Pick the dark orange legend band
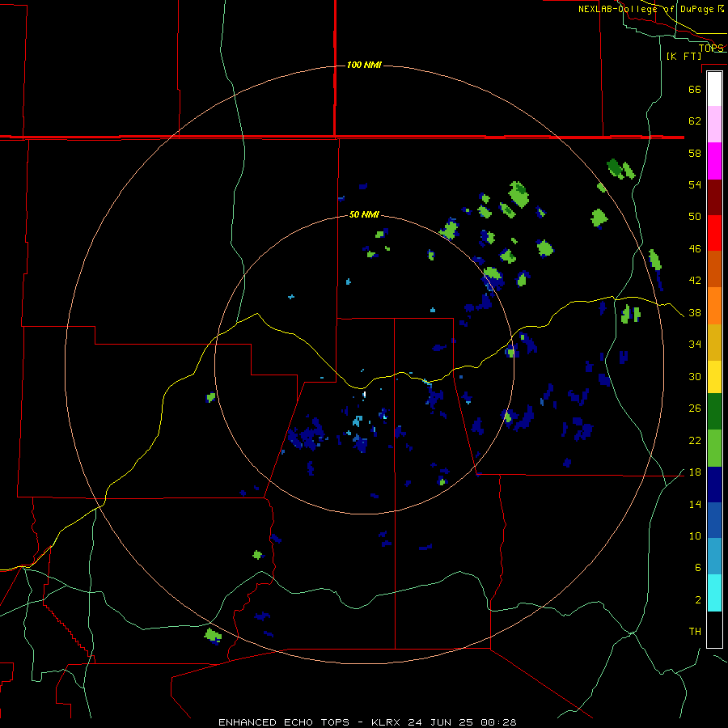 (714, 269)
